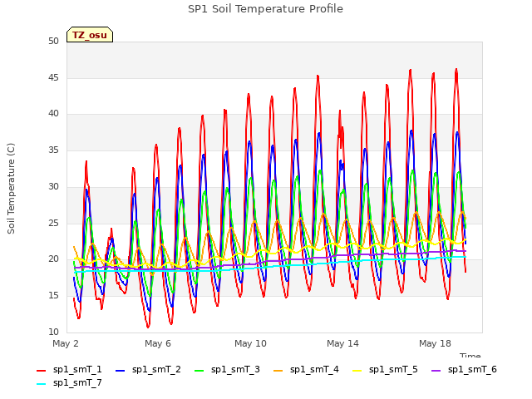Click the 50 y-axis tick label

[x=53, y=42]
